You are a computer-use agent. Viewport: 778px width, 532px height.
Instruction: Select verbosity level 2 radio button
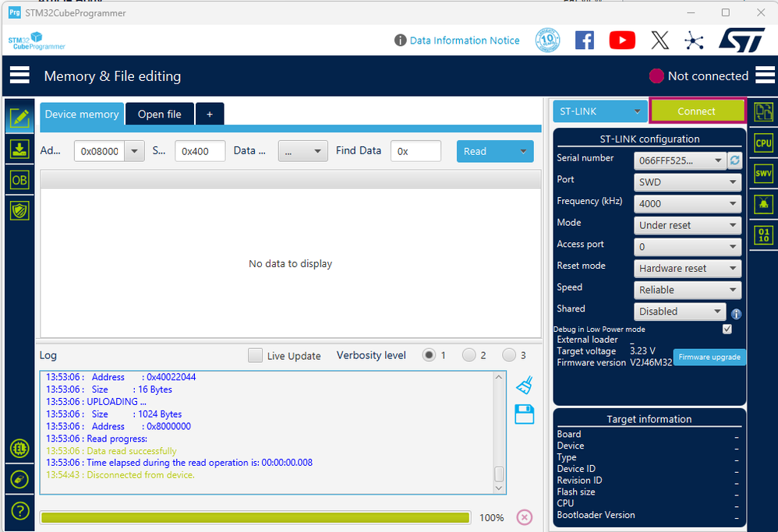pyautogui.click(x=469, y=355)
